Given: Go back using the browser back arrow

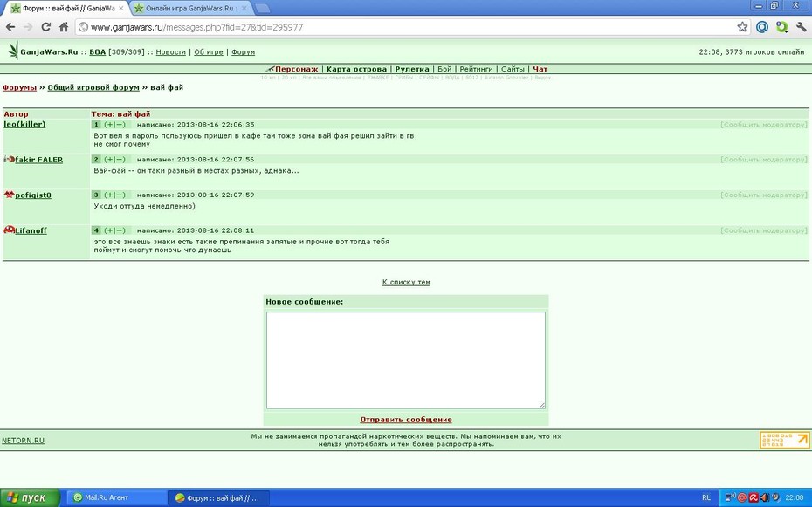Looking at the screenshot, I should 10,27.
